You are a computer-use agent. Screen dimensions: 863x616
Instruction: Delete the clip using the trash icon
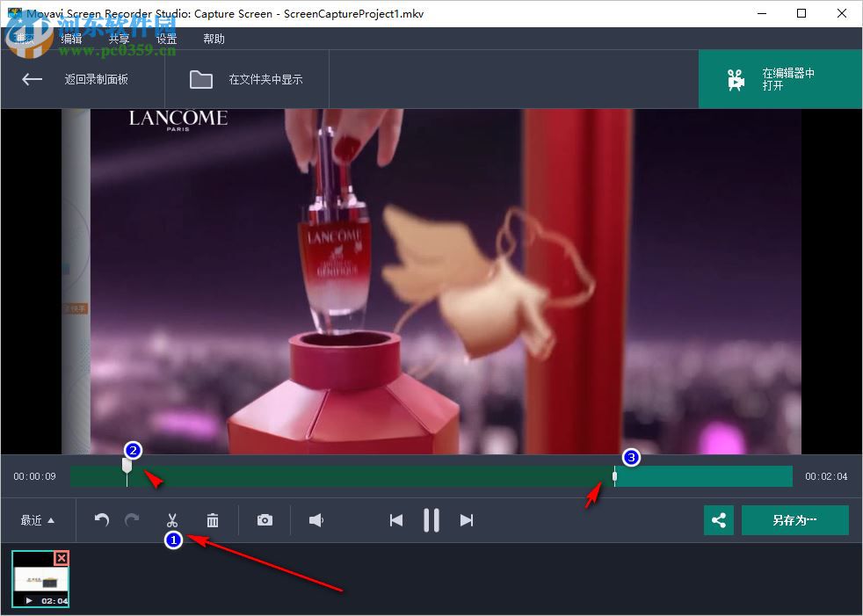[x=214, y=519]
